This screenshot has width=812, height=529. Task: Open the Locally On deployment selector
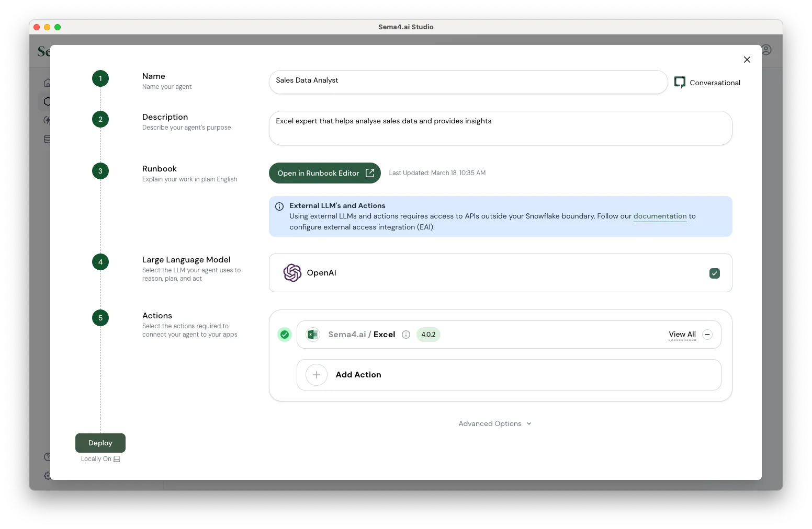100,459
